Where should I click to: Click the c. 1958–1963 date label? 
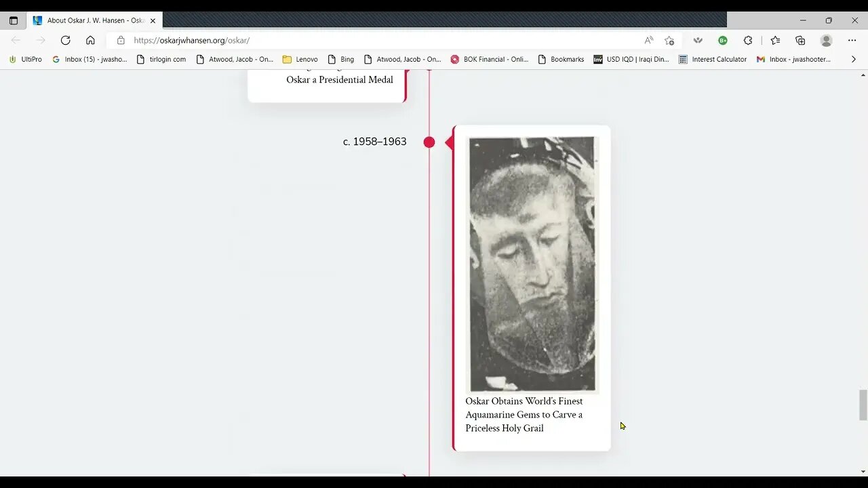(x=375, y=142)
